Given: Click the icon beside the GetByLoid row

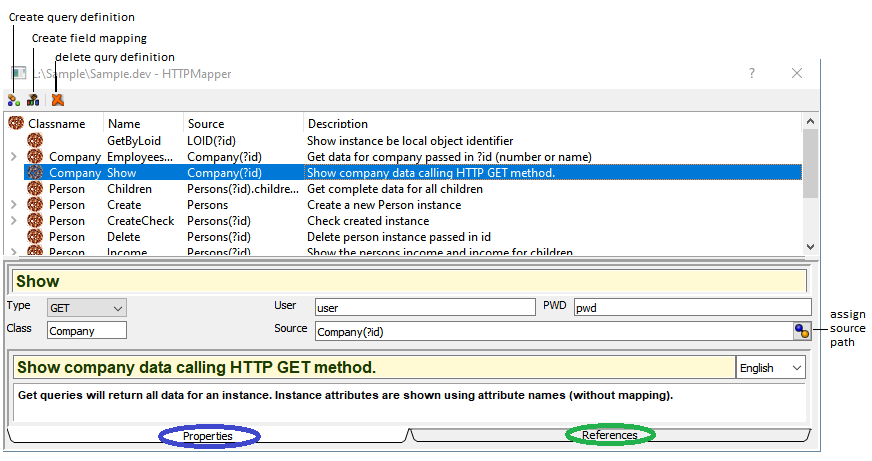Looking at the screenshot, I should [x=35, y=141].
